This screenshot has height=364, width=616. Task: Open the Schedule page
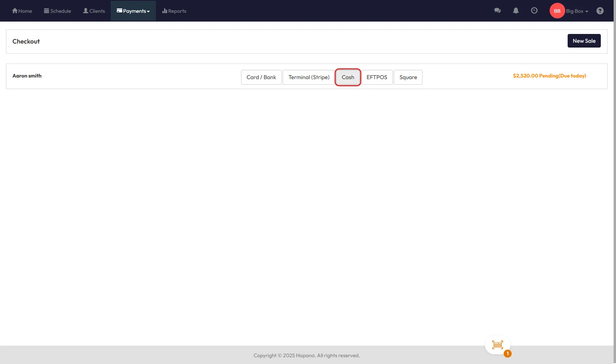point(58,11)
